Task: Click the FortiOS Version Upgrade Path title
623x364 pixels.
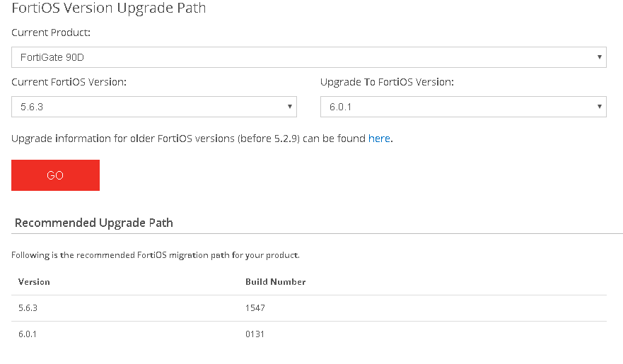Action: (109, 9)
